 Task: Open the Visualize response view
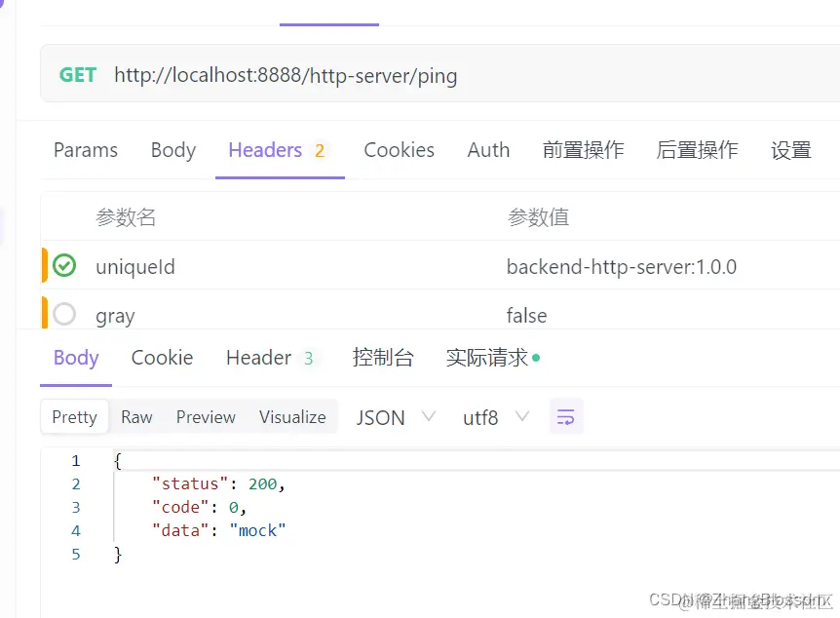pos(291,416)
